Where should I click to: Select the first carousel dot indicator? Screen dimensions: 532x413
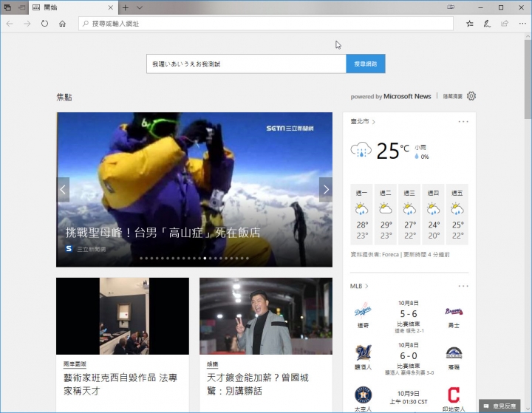[141, 259]
